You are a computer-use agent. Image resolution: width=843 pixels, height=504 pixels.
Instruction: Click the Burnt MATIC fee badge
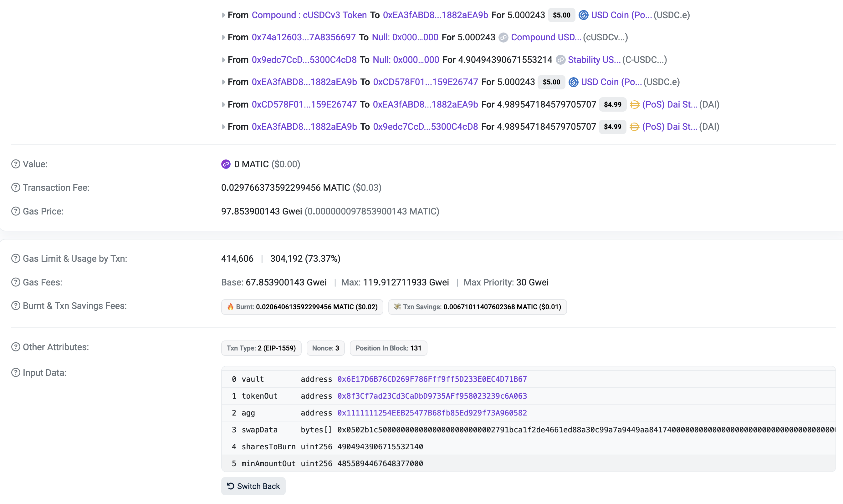[x=302, y=307]
